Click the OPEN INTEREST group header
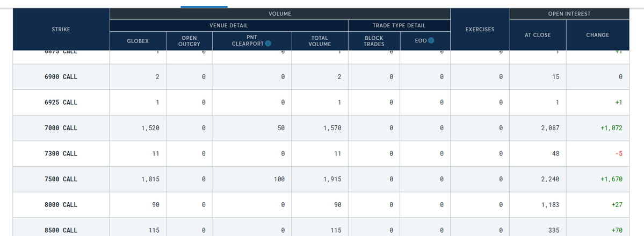This screenshot has width=644, height=236. pyautogui.click(x=569, y=13)
